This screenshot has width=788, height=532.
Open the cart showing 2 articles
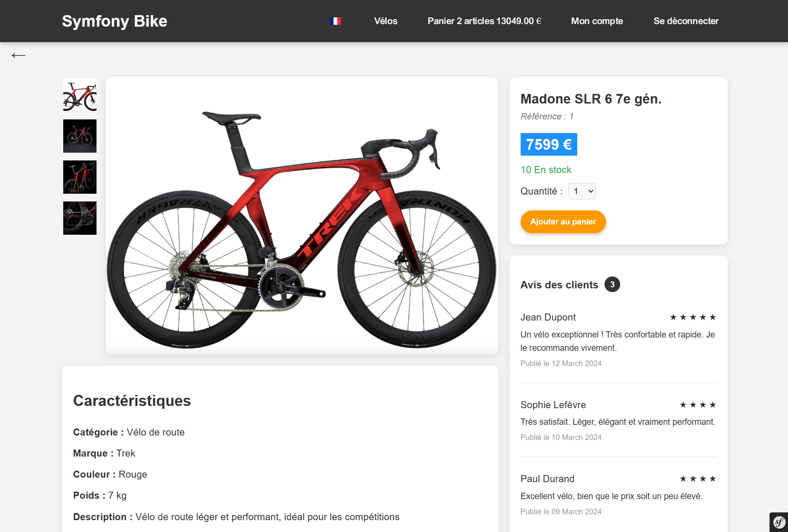484,21
